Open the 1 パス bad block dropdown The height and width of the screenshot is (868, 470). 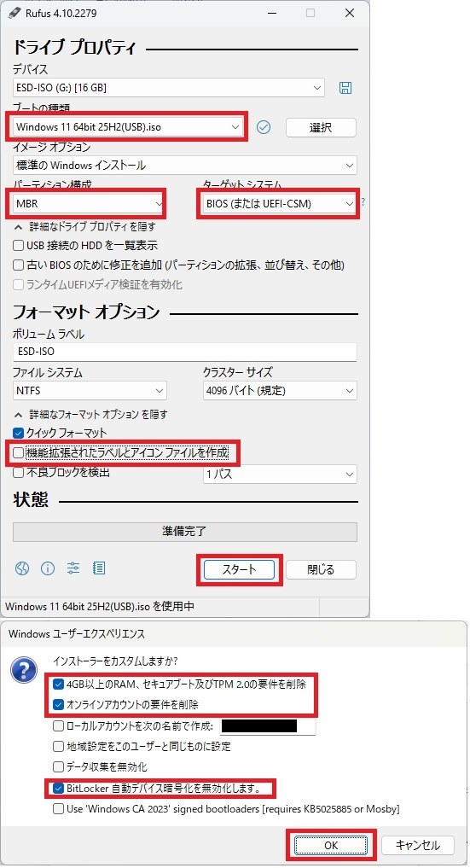[x=280, y=474]
